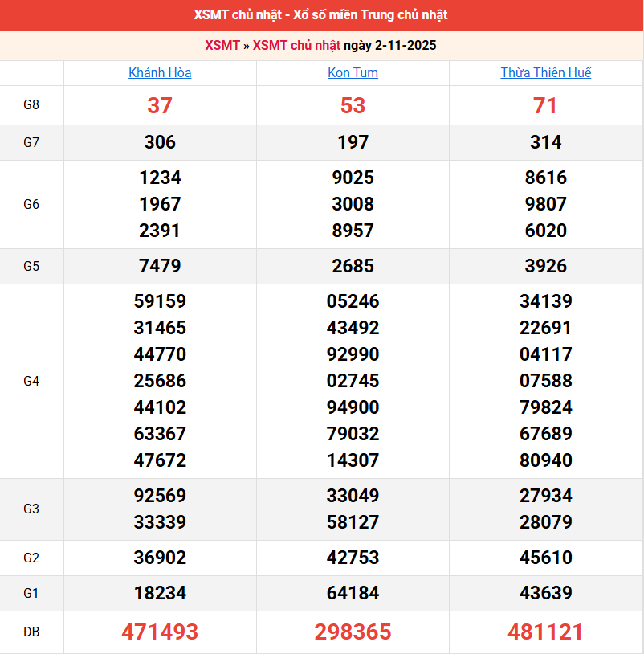Image resolution: width=644 pixels, height=654 pixels.
Task: Click Kon Tum G7 number 197
Action: [x=353, y=142]
